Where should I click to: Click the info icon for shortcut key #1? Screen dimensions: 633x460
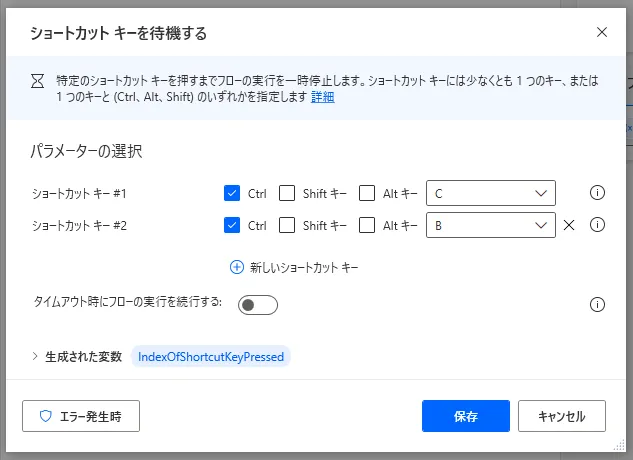597,193
